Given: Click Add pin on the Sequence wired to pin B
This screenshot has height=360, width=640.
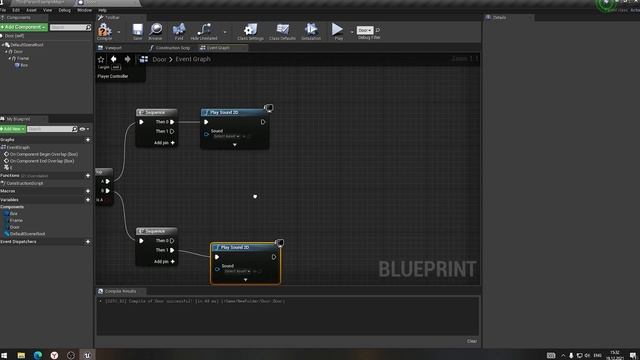Looking at the screenshot, I should [164, 262].
